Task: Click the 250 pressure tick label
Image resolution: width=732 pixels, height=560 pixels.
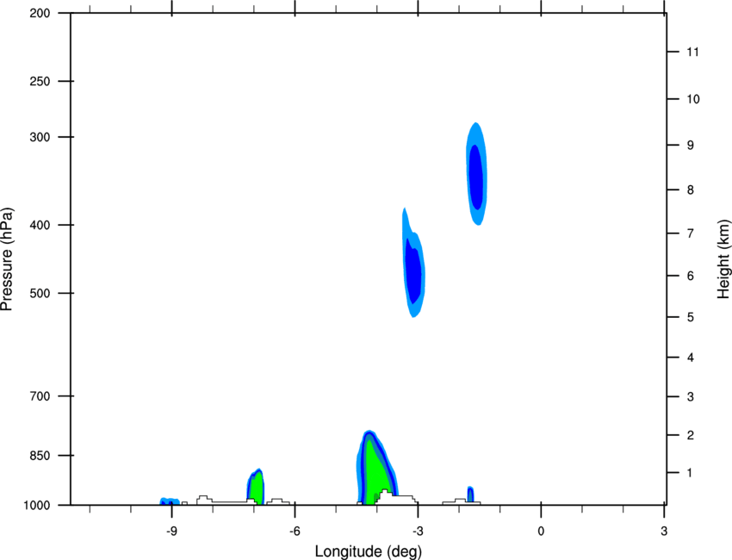Action: coord(40,81)
